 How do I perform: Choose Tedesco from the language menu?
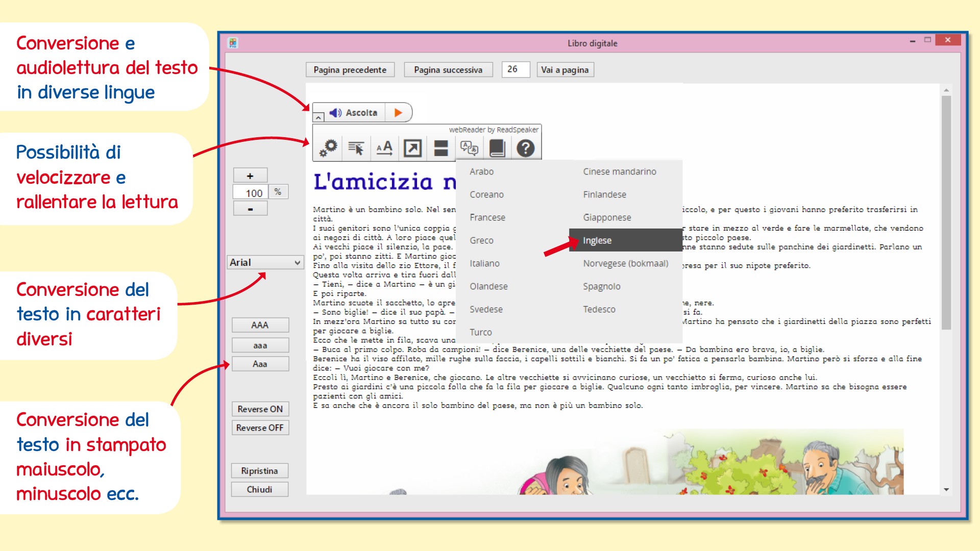coord(599,309)
